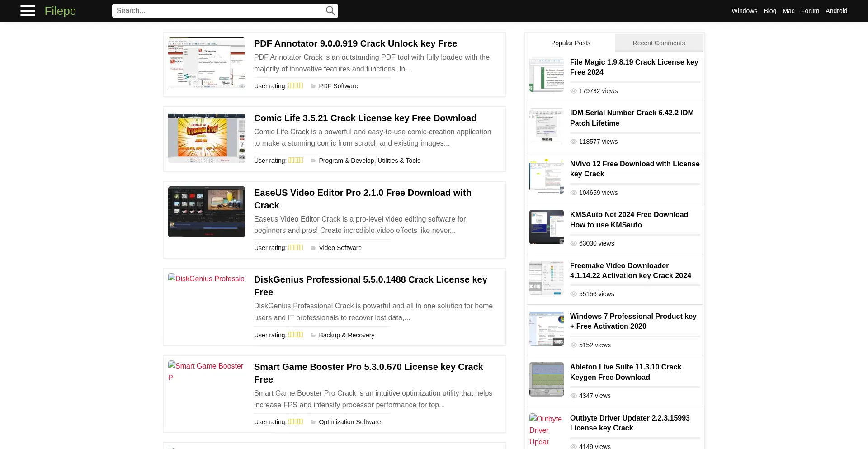Image resolution: width=868 pixels, height=449 pixels.
Task: Click eye icon beside 4347 views
Action: pyautogui.click(x=574, y=396)
